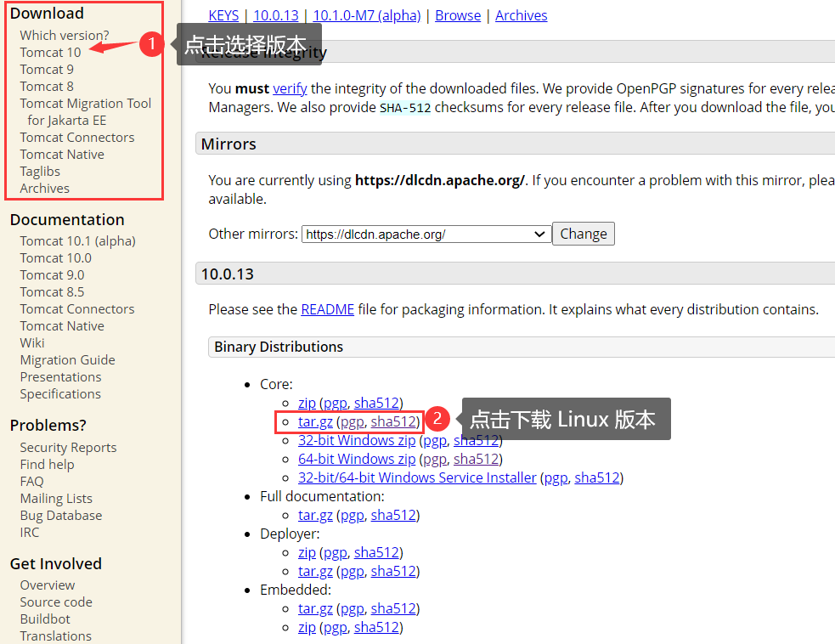Open the Migration Guide link
Viewport: 835px width, 644px height.
(67, 360)
